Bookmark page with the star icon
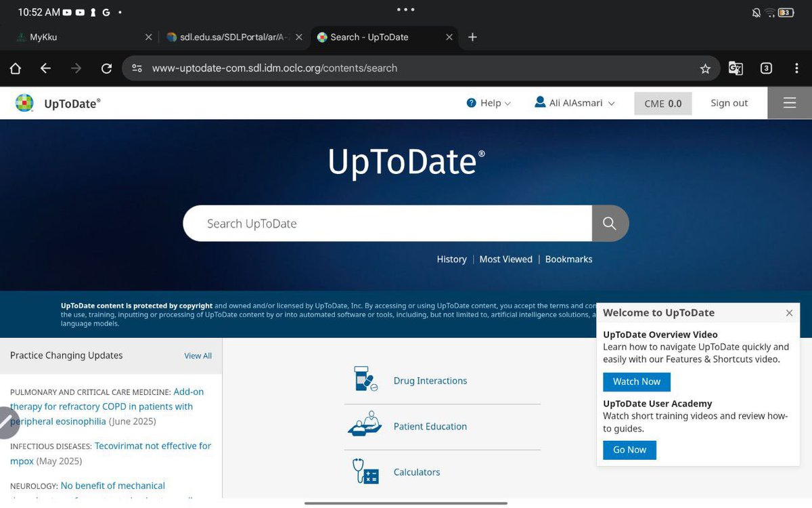 [705, 68]
